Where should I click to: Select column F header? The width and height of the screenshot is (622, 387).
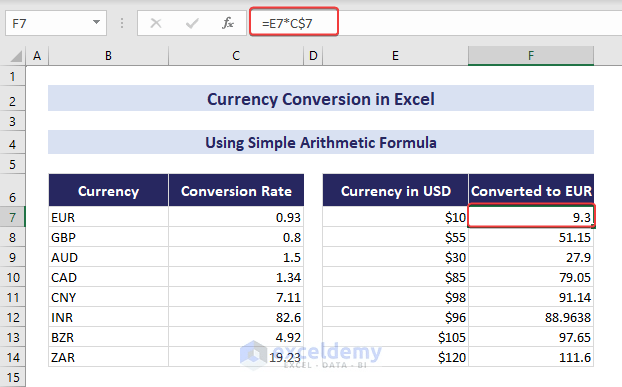coord(531,56)
